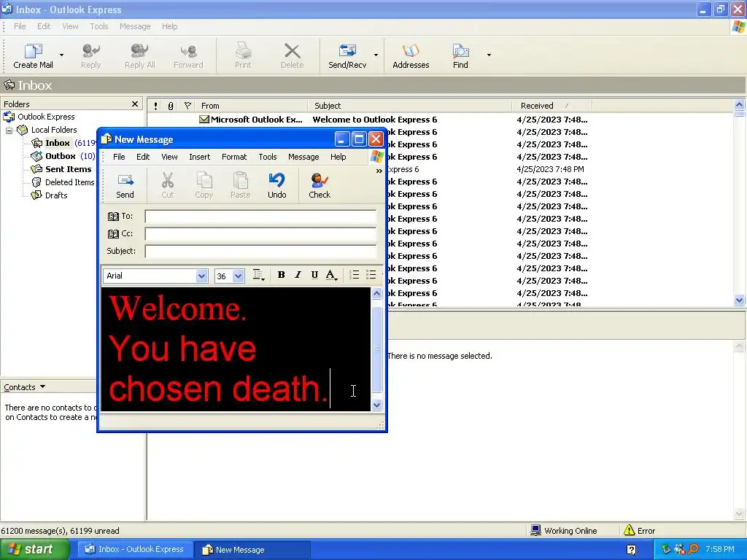Click the paragraph style icon

pyautogui.click(x=258, y=275)
